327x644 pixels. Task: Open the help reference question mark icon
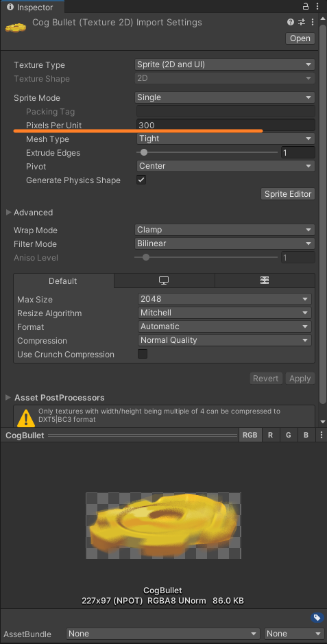pyautogui.click(x=291, y=22)
